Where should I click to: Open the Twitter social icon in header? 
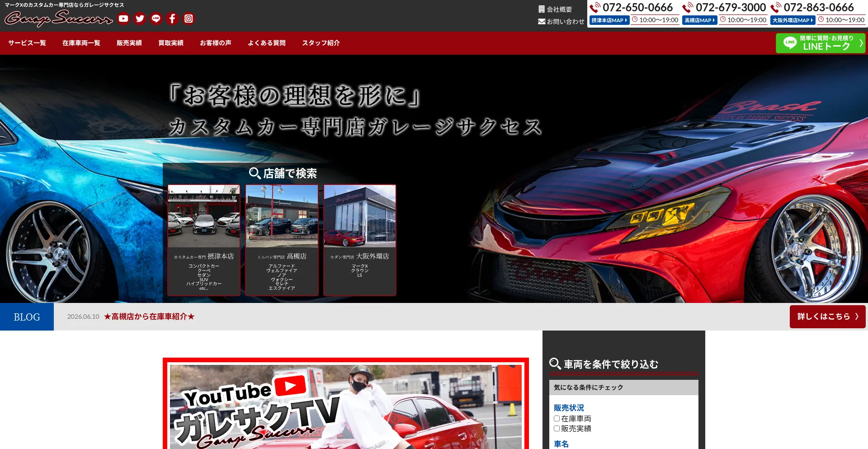coord(140,19)
